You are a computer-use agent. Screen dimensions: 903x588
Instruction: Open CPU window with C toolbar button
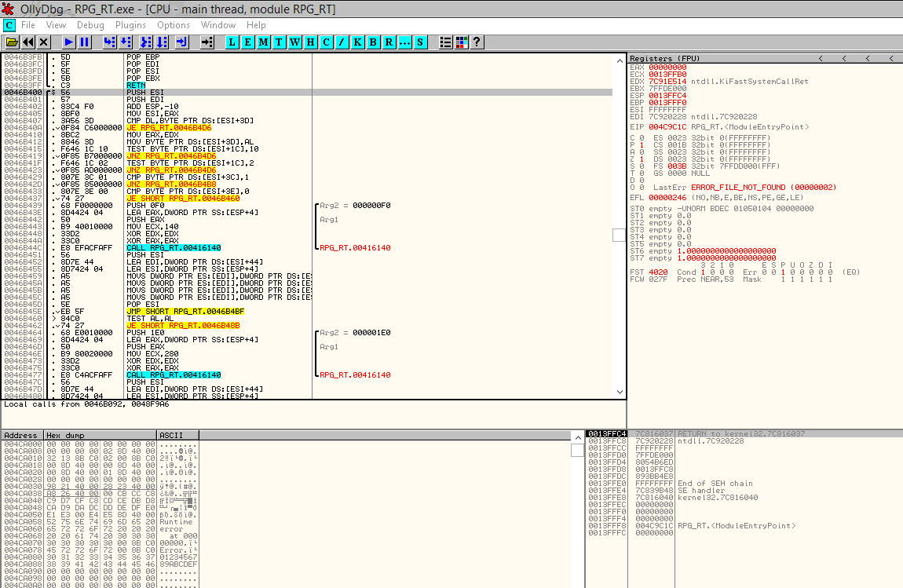point(327,42)
